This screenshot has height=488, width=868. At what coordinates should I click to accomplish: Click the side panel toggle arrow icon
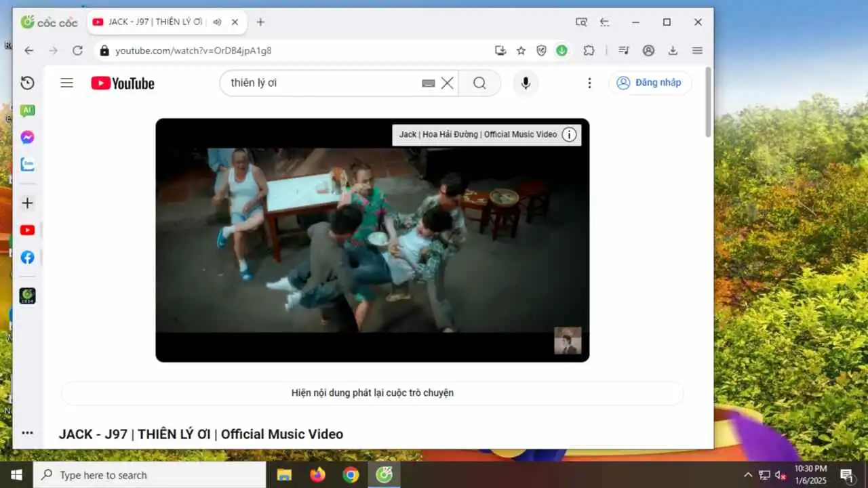605,22
